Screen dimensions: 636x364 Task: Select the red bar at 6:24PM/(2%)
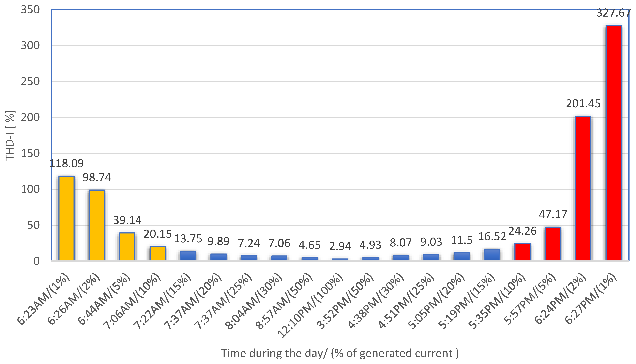(x=583, y=188)
